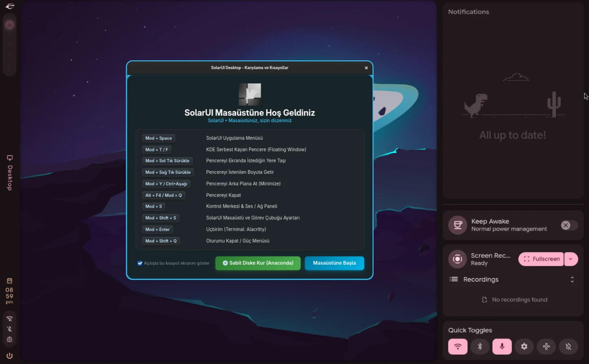The width and height of the screenshot is (589, 364).
Task: Click the file icon beside No recordings found
Action: 484,300
